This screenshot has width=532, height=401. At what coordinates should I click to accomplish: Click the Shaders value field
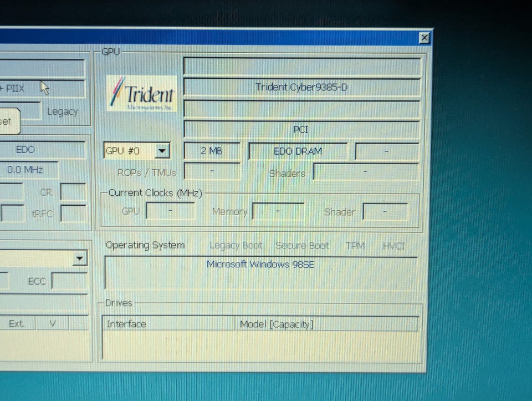(366, 172)
